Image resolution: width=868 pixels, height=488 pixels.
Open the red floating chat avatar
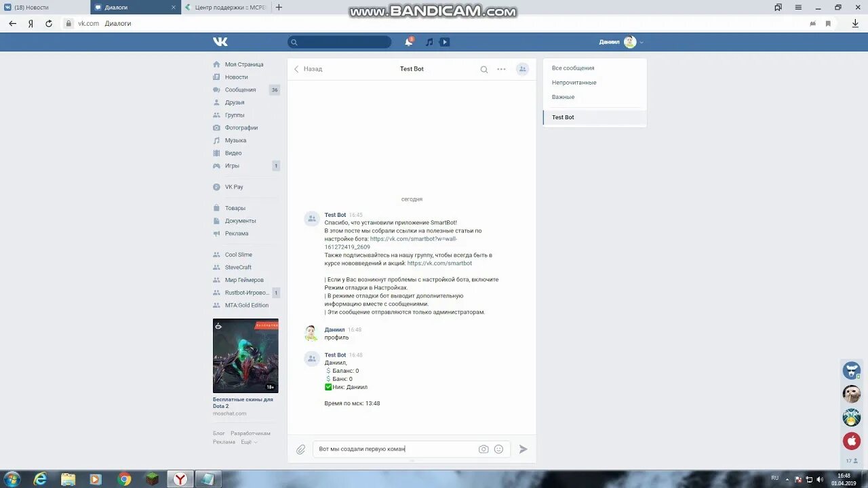click(852, 441)
